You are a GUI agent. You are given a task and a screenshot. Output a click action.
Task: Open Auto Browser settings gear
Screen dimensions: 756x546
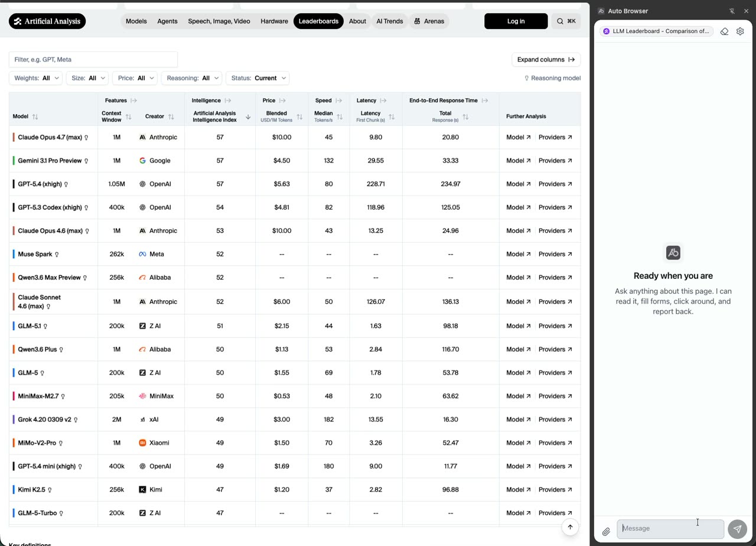(740, 31)
